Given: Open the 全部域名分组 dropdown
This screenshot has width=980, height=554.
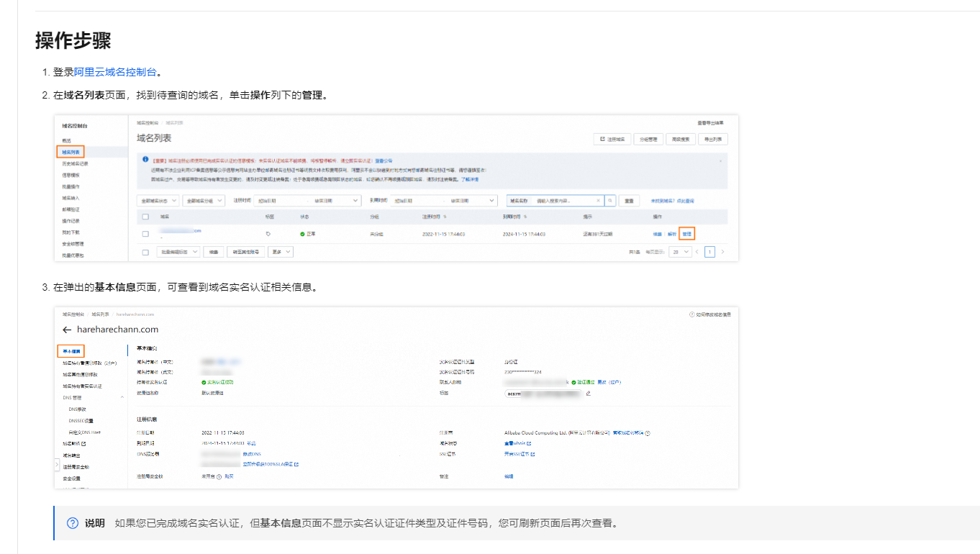Looking at the screenshot, I should click(x=204, y=201).
